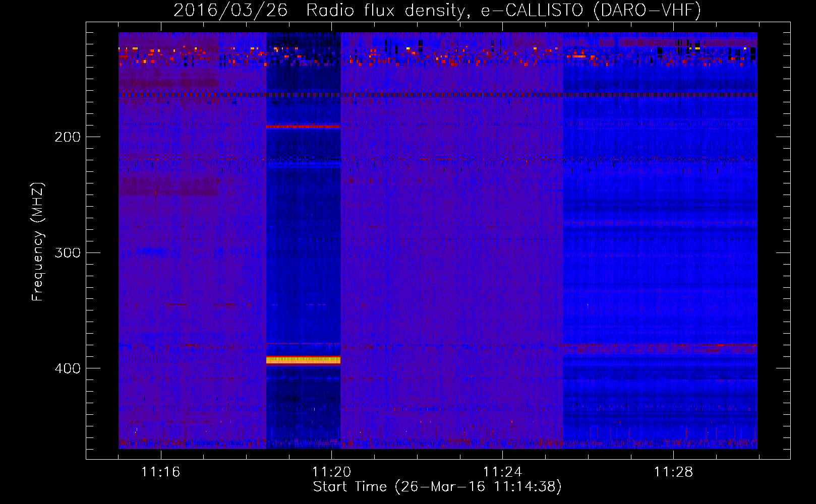816x504 pixels.
Task: Click the 11:24 time tick label
Action: pos(502,472)
